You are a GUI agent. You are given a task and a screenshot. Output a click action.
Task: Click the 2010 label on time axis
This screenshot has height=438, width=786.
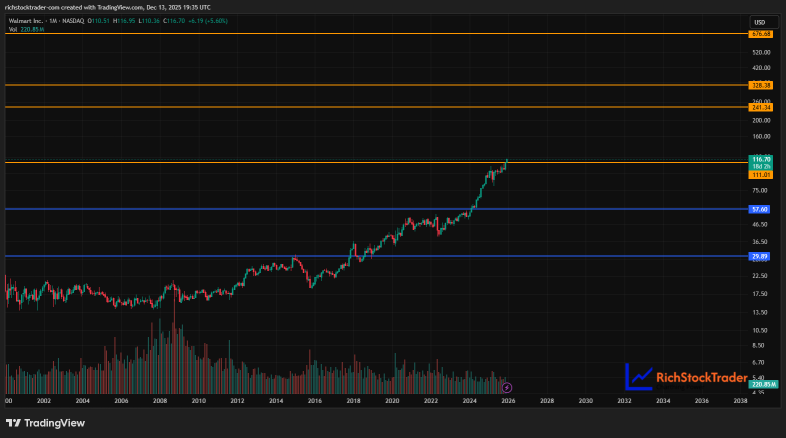(199, 401)
